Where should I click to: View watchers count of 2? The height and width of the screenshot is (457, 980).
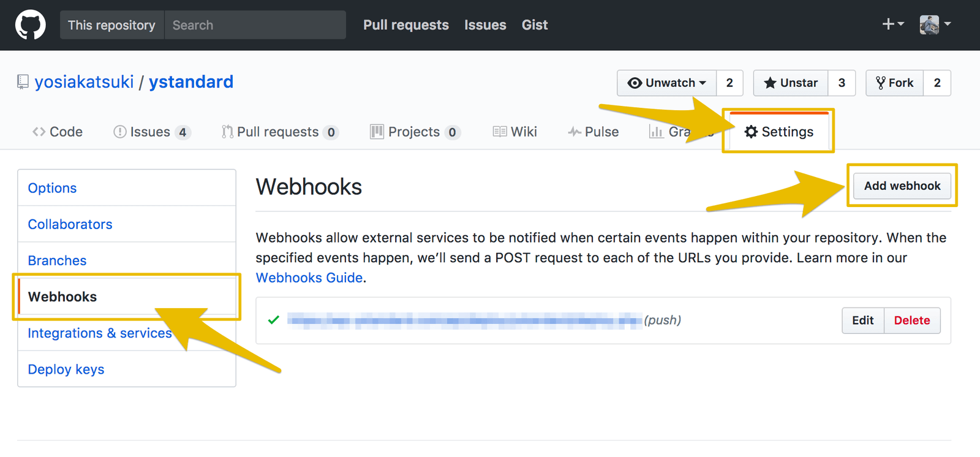tap(729, 83)
